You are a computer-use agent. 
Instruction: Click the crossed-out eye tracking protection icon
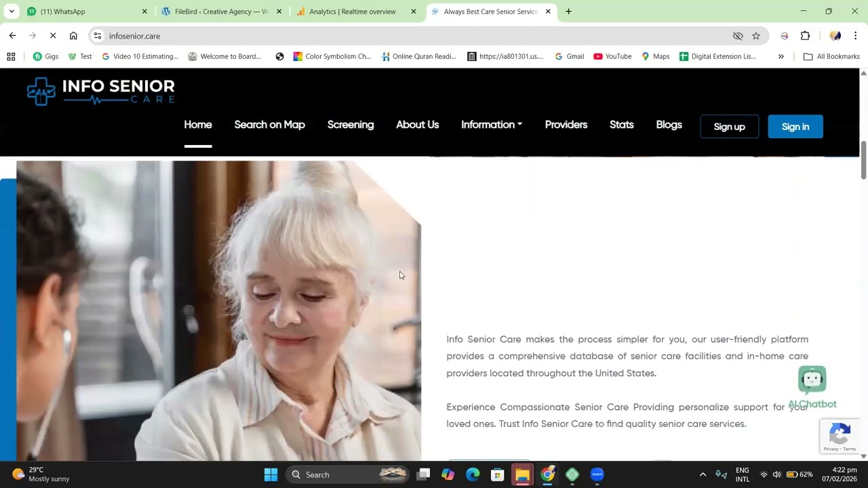(x=738, y=36)
